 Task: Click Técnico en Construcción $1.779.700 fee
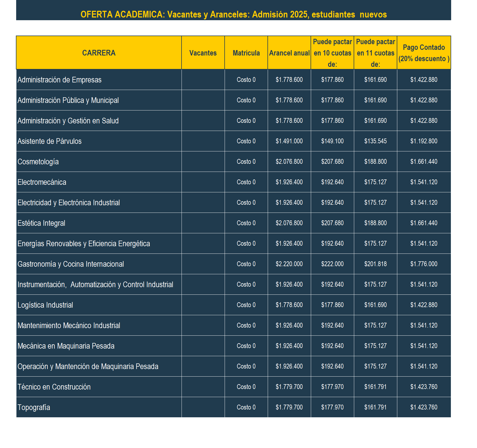[289, 387]
